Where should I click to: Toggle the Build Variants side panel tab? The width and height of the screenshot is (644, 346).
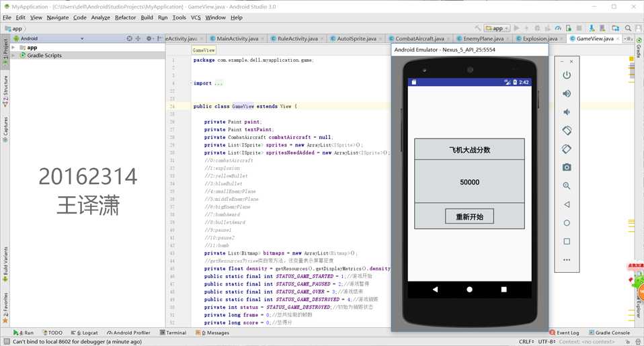pos(5,264)
